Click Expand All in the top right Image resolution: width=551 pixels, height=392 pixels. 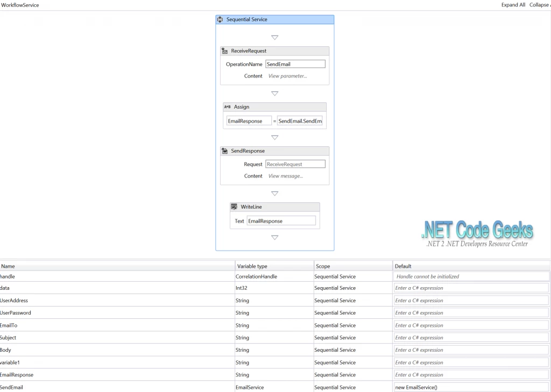coord(513,5)
